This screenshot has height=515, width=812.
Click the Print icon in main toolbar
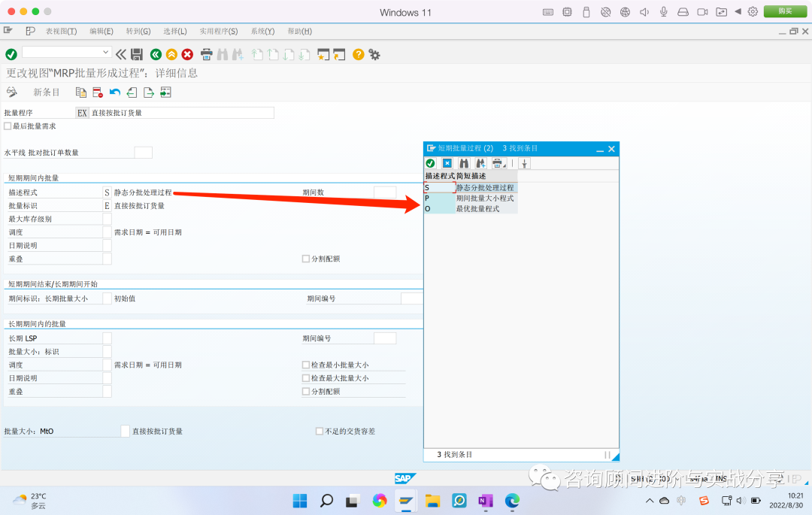coord(207,54)
